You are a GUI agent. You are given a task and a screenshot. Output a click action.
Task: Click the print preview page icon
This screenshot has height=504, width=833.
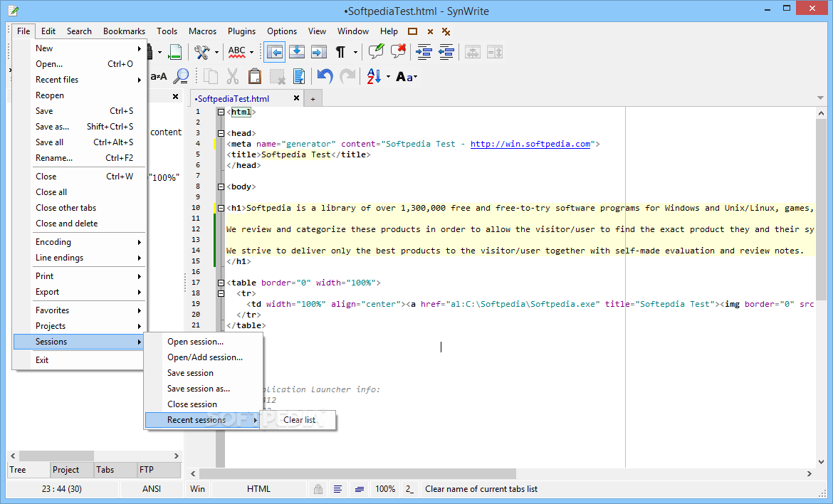[x=174, y=52]
